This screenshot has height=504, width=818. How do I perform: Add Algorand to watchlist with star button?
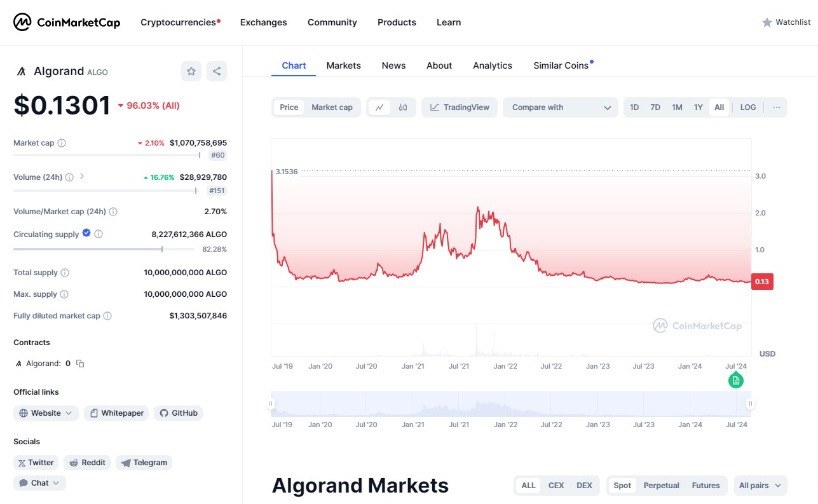(191, 71)
